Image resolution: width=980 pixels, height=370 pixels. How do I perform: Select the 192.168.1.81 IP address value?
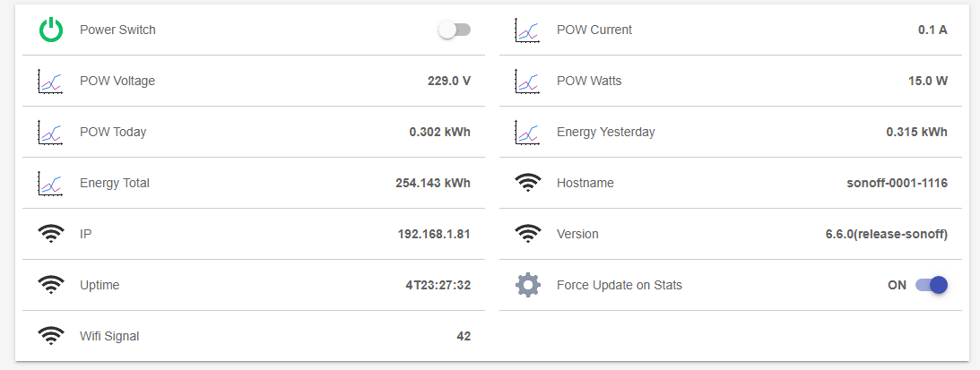click(434, 235)
